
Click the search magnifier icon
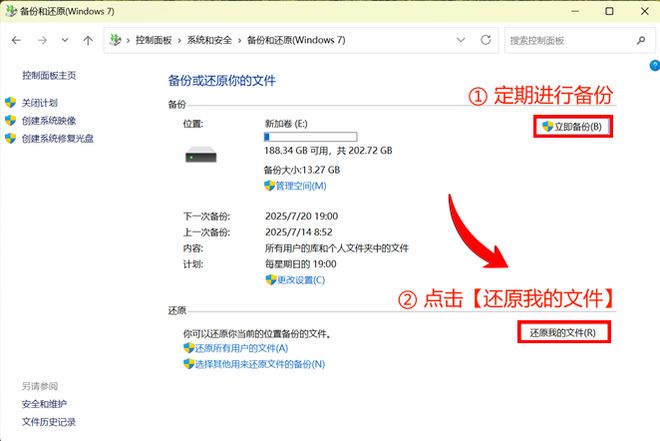coord(641,40)
